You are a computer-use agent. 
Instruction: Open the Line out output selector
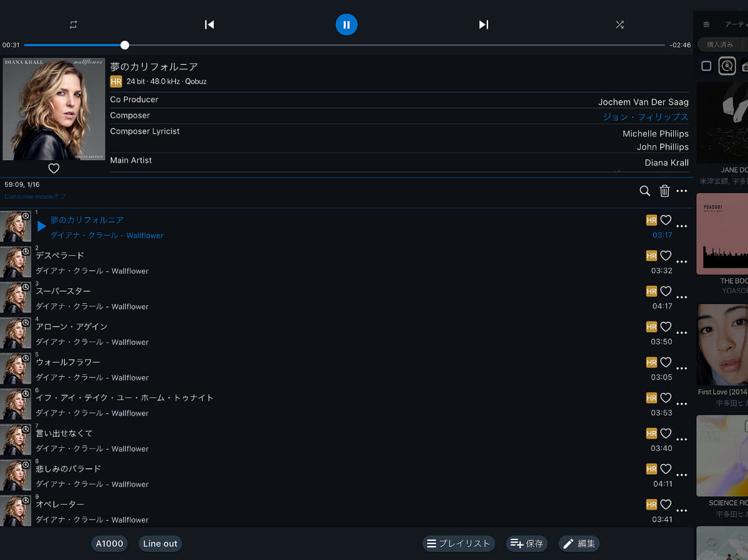160,544
